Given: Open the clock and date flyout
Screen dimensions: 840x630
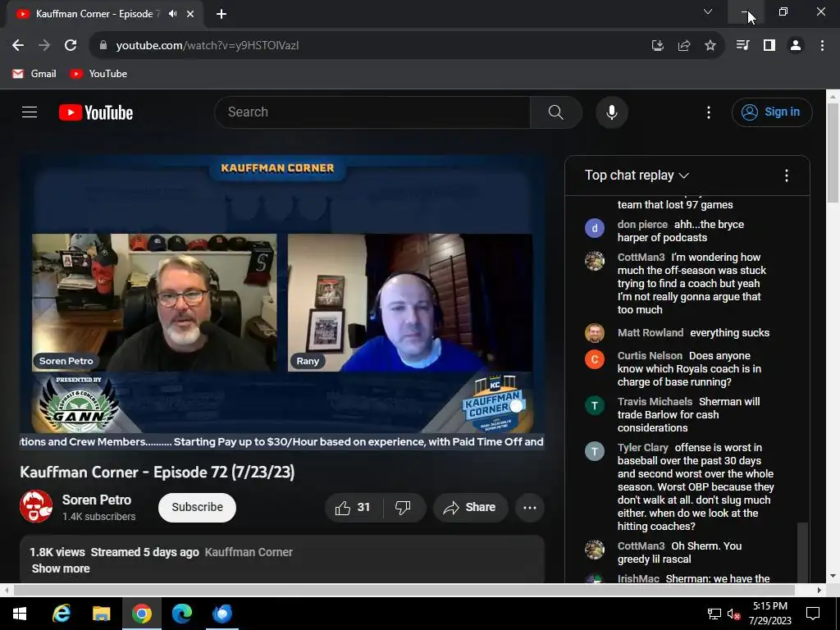Looking at the screenshot, I should click(x=769, y=614).
